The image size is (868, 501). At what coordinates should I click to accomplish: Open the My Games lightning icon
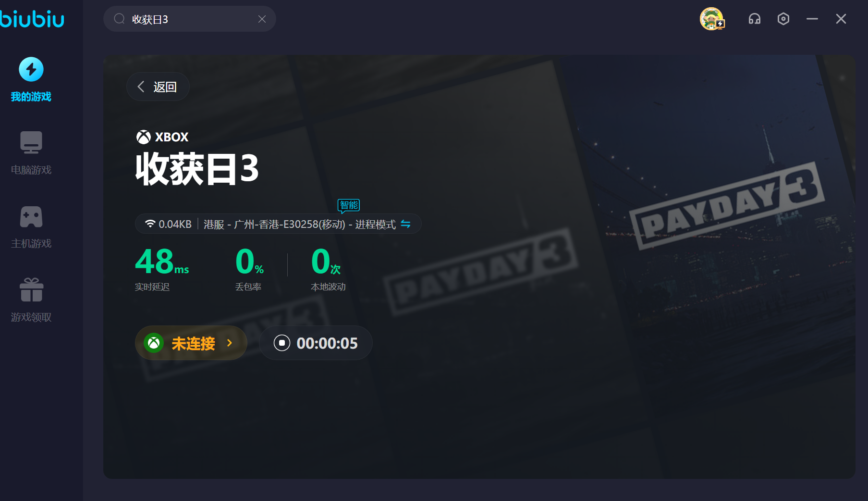click(31, 70)
